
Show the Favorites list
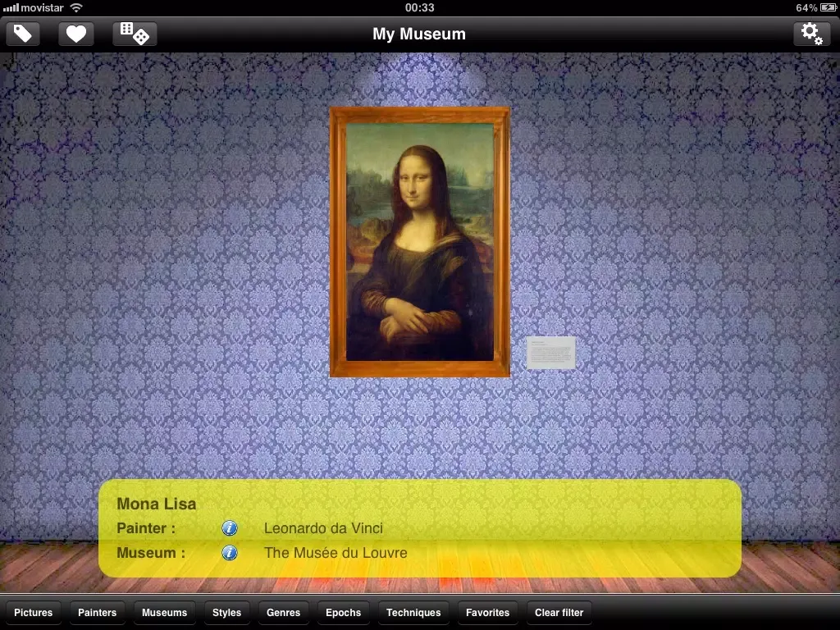point(487,612)
